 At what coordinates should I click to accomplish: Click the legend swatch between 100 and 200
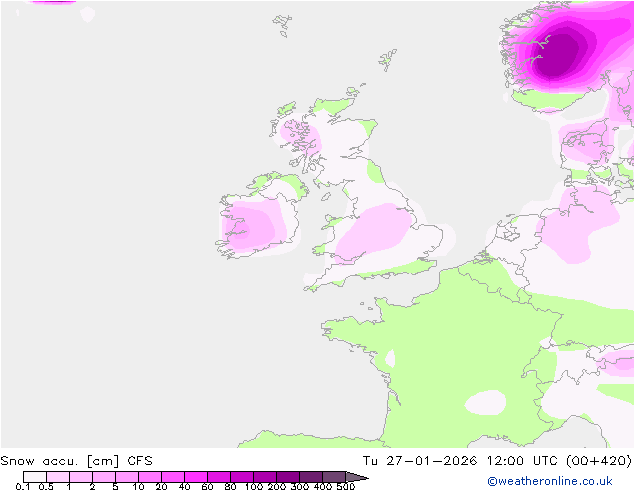(x=265, y=477)
